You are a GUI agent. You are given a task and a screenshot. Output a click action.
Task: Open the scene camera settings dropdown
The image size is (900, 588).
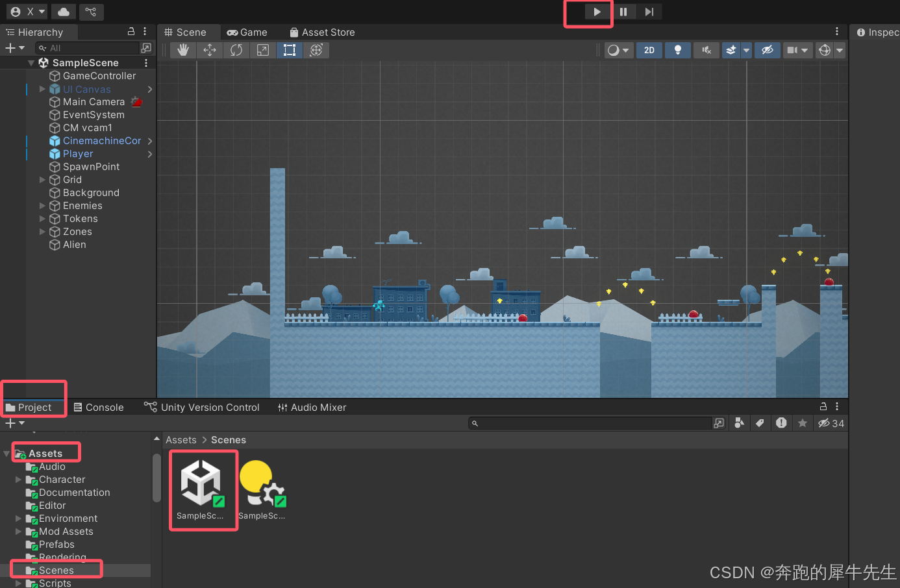click(797, 50)
